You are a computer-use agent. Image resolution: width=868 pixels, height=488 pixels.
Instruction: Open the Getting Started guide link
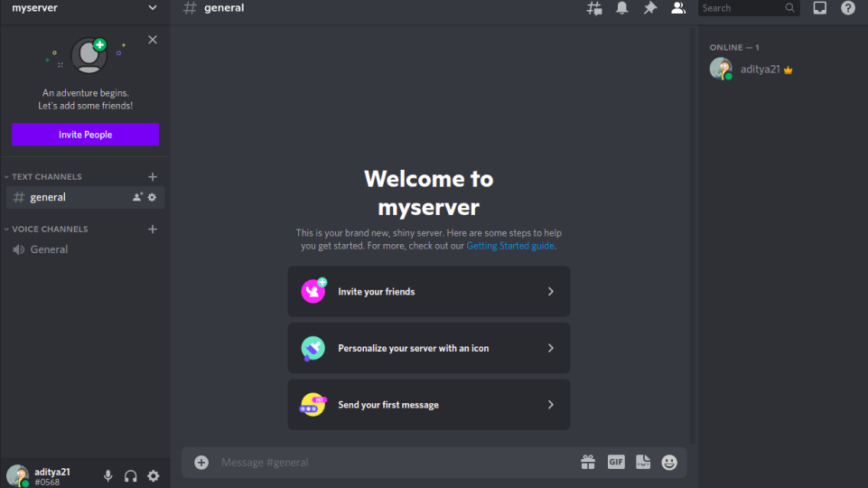tap(509, 246)
